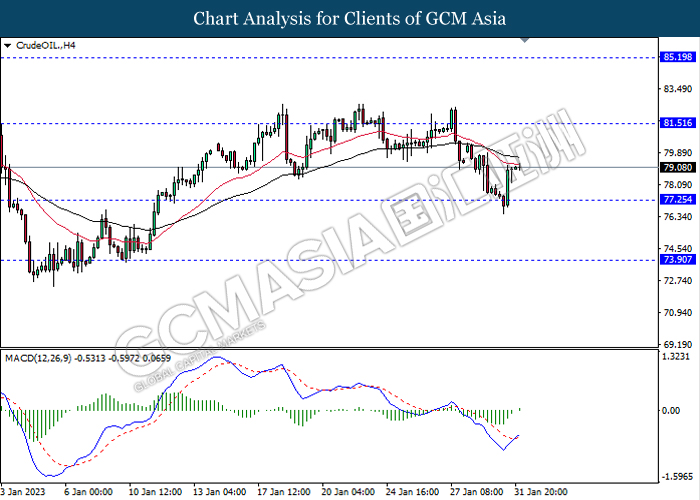Screen dimensions: 700x500
Task: Click the 10 Jan 12:00 time label
Action: coord(155,492)
